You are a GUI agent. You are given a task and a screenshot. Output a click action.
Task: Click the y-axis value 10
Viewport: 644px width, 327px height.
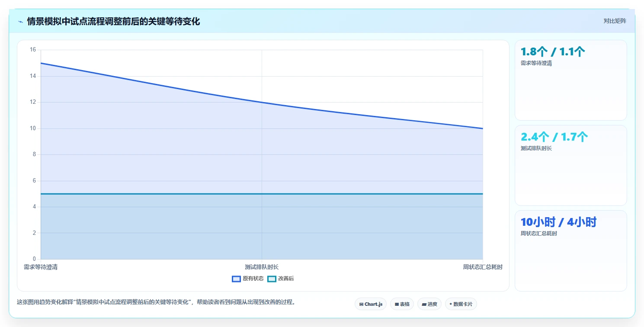(33, 128)
